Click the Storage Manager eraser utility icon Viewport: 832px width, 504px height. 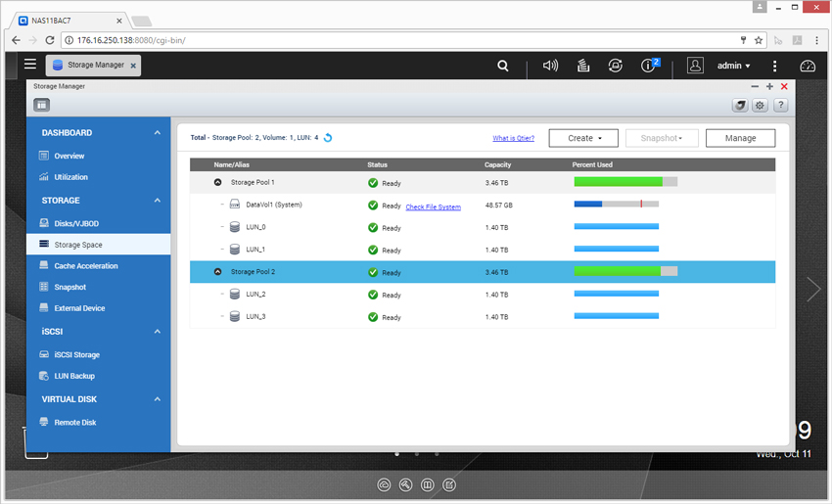click(740, 105)
